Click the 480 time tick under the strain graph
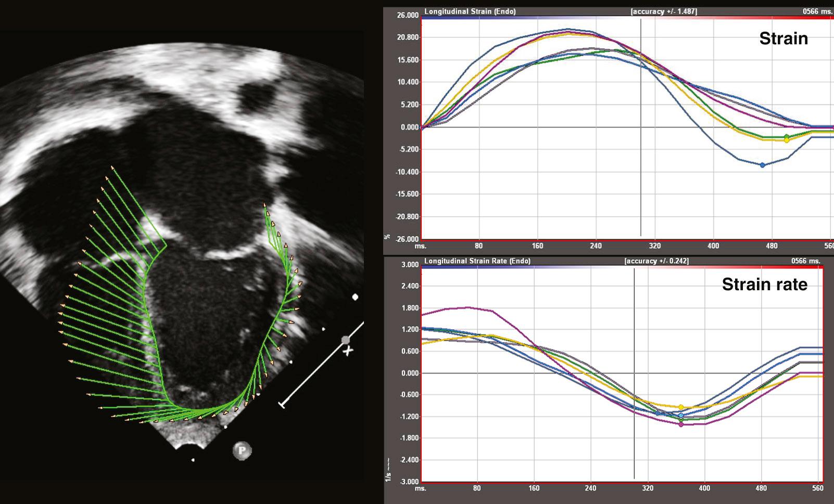834x504 pixels. tap(772, 246)
